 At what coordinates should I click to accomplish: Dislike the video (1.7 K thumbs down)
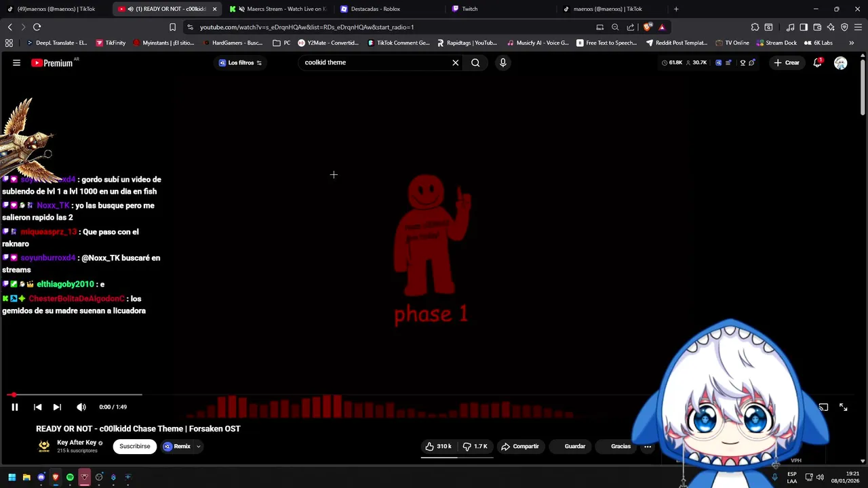(x=475, y=446)
